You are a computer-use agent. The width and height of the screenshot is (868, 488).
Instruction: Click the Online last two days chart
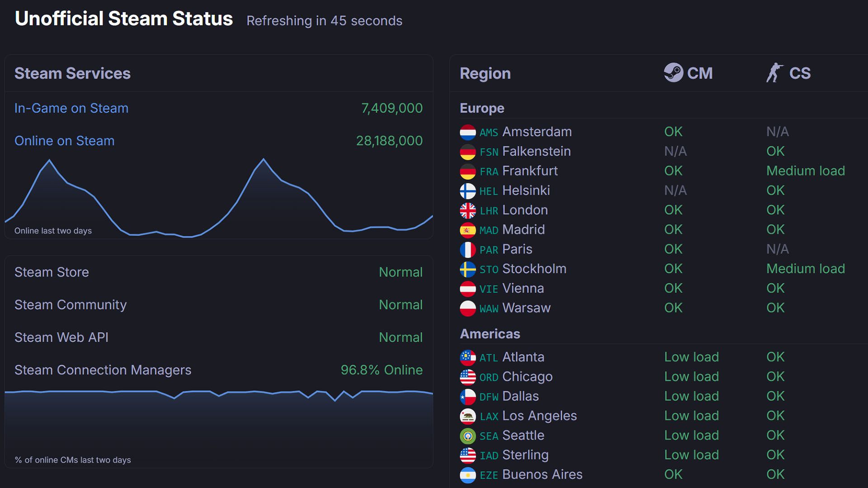tap(219, 199)
